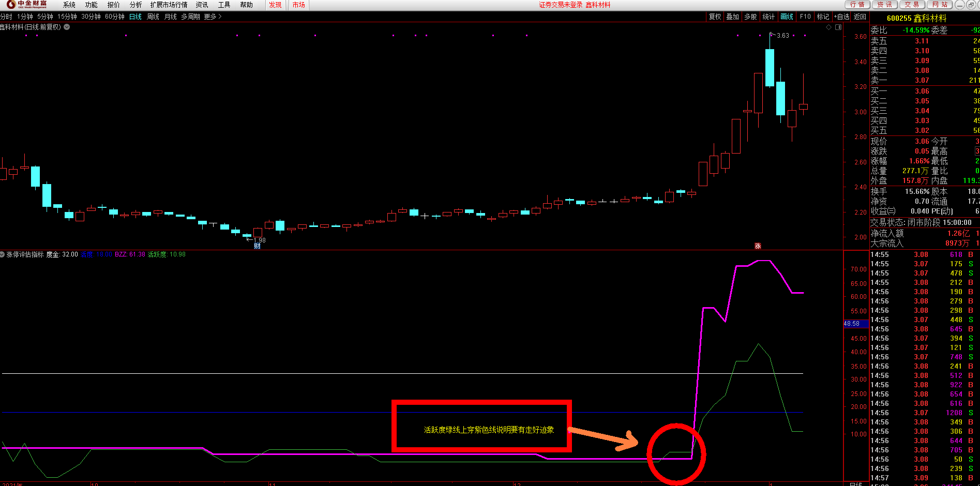The image size is (980, 486).
Task: Select the 月线 monthly chart period
Action: coord(171,17)
